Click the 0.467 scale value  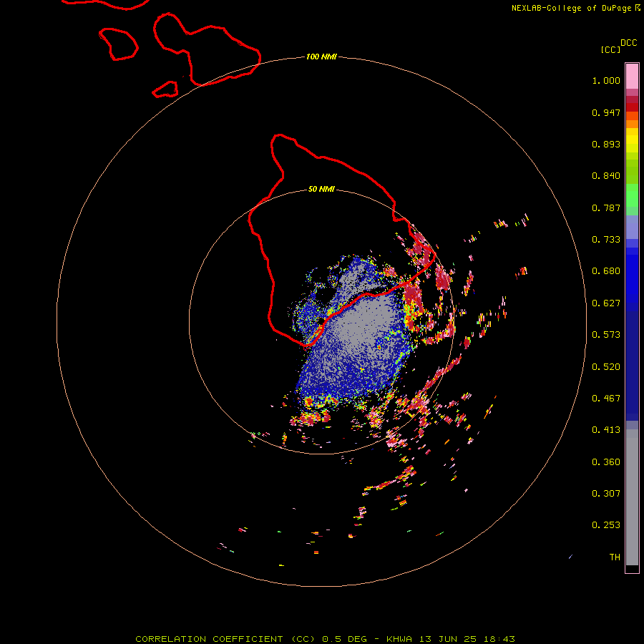[x=606, y=399]
